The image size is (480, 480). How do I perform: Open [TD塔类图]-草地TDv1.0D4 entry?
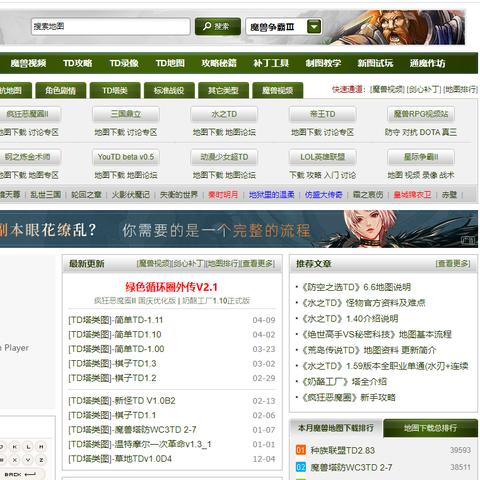[x=120, y=459]
